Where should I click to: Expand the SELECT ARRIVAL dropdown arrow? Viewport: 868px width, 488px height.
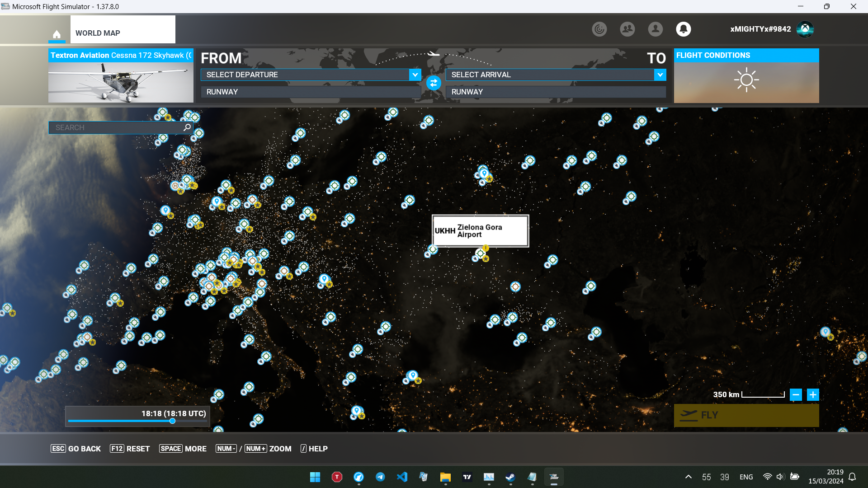click(x=660, y=75)
